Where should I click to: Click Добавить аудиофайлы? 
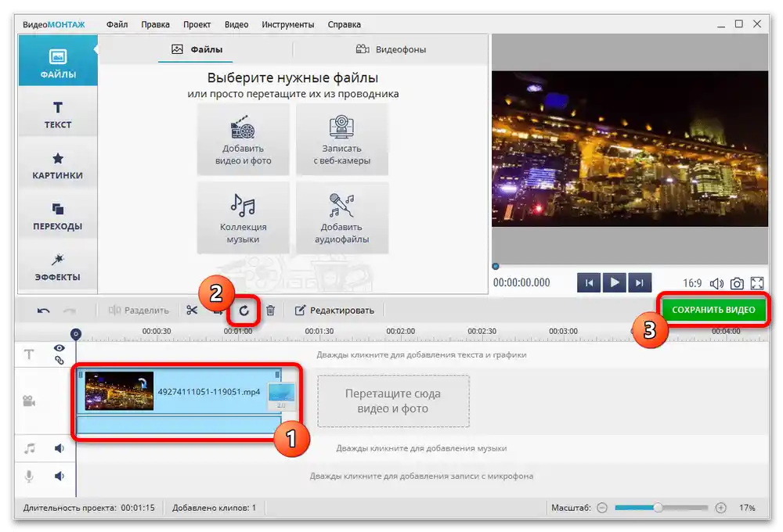342,217
